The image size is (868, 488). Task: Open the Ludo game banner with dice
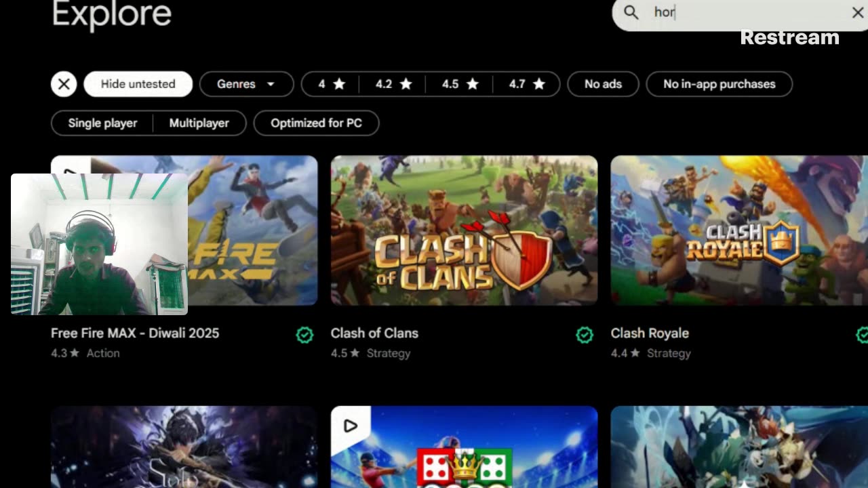click(464, 447)
